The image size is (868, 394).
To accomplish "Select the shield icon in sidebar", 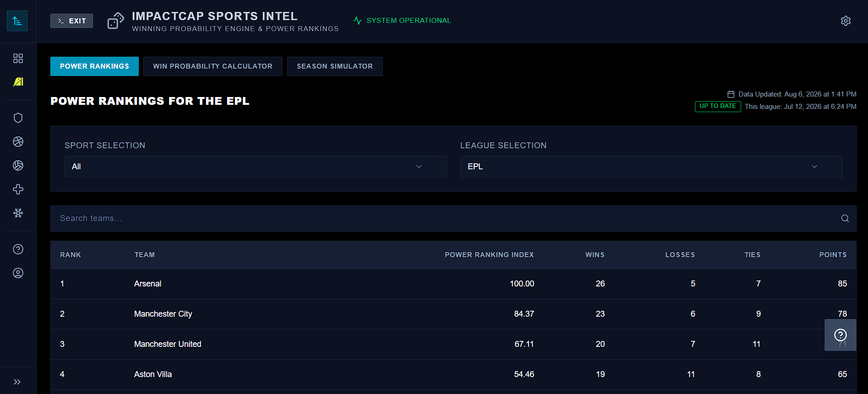I will coord(18,118).
